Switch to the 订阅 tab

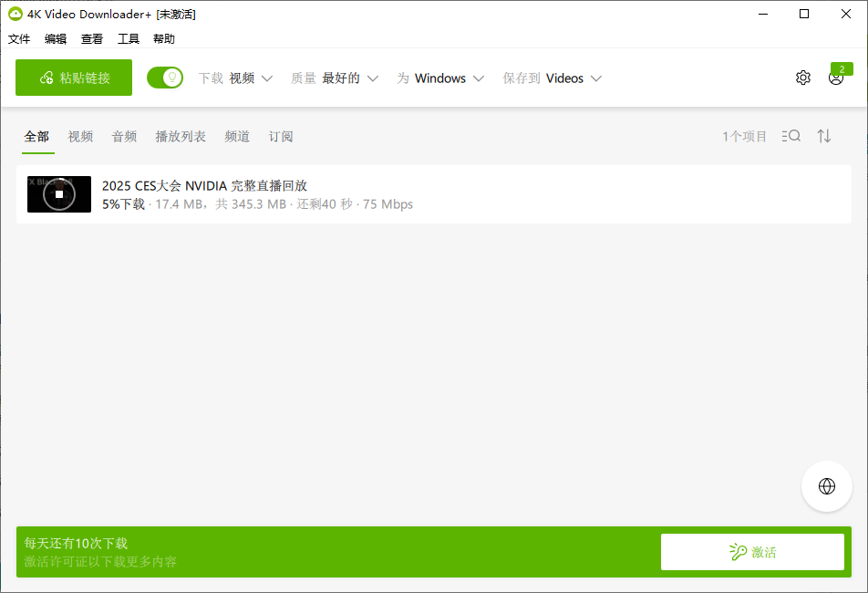281,136
